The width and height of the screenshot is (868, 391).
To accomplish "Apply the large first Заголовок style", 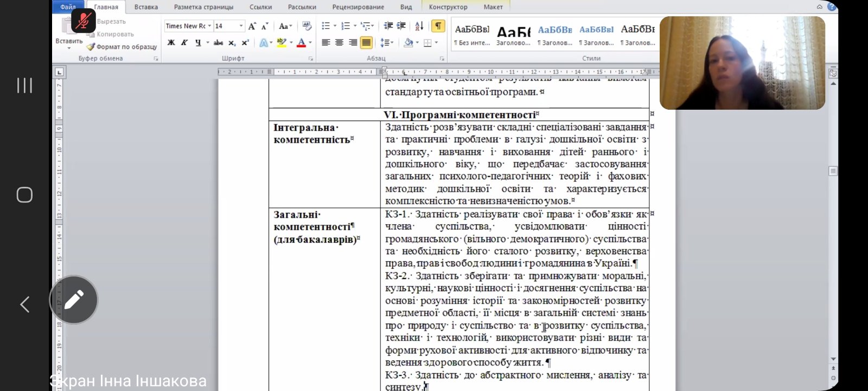I will pos(513,35).
